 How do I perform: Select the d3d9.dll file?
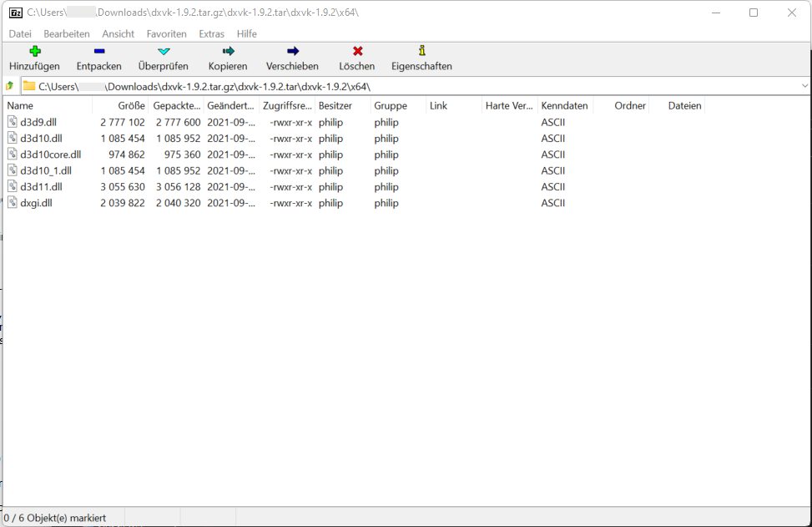38,122
